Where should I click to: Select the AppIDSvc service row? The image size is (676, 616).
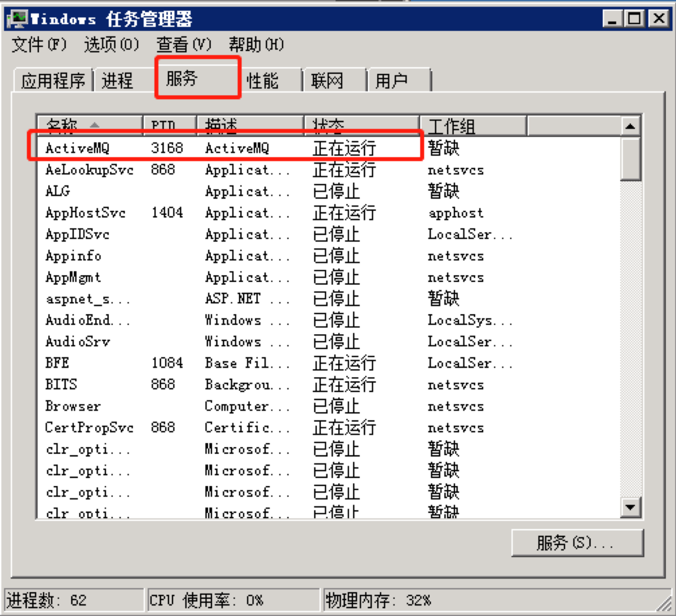pyautogui.click(x=329, y=234)
